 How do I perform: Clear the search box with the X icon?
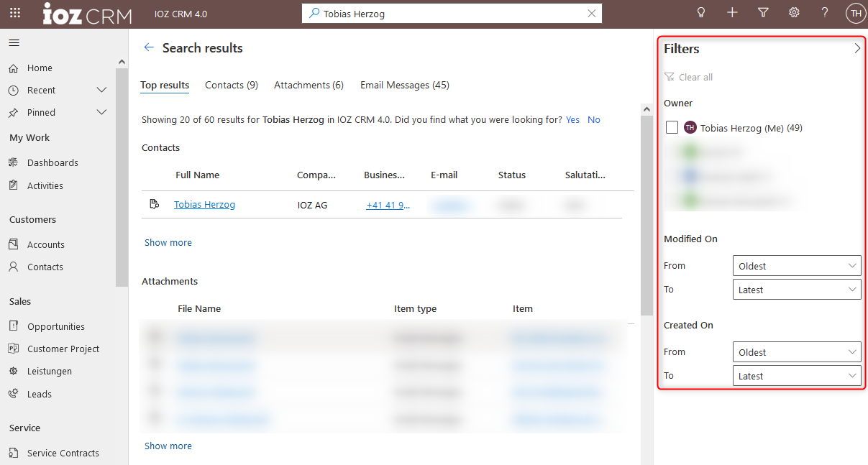tap(592, 14)
